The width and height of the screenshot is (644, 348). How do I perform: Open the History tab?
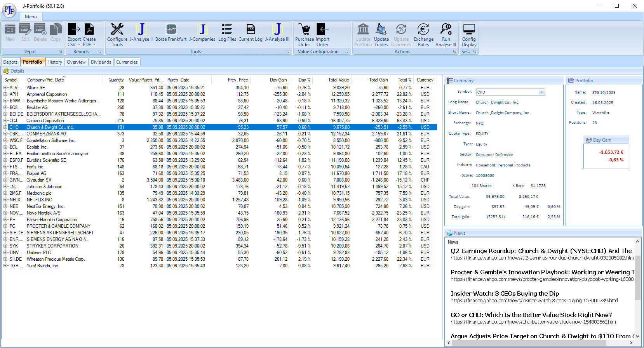tap(55, 62)
